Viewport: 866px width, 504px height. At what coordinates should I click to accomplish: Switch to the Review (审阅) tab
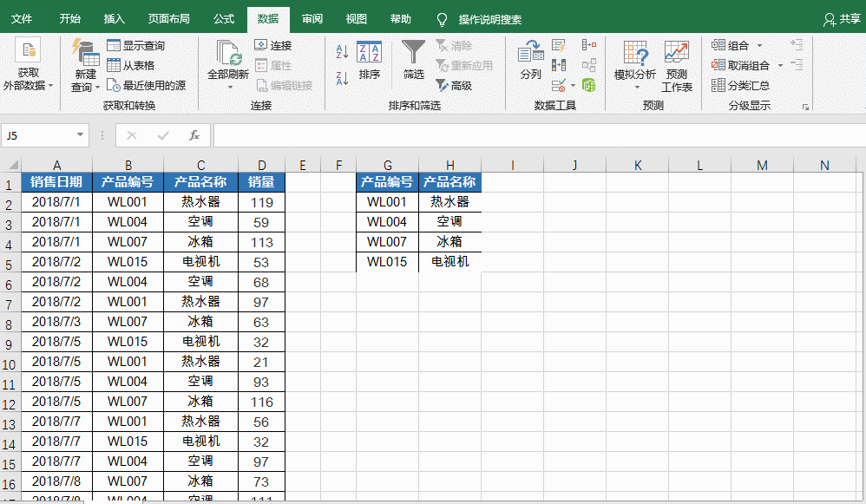pos(312,19)
